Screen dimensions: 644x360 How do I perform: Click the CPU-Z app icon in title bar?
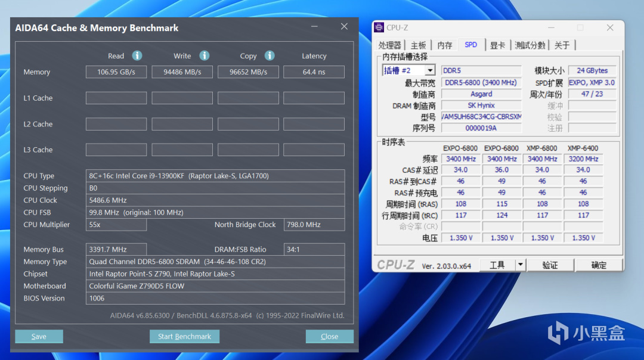[379, 27]
